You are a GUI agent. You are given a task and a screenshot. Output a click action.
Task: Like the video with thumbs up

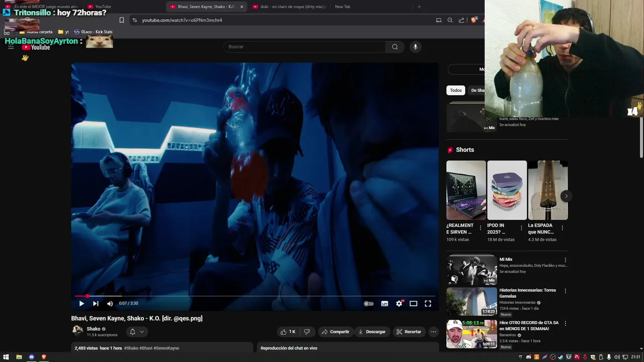click(288, 332)
